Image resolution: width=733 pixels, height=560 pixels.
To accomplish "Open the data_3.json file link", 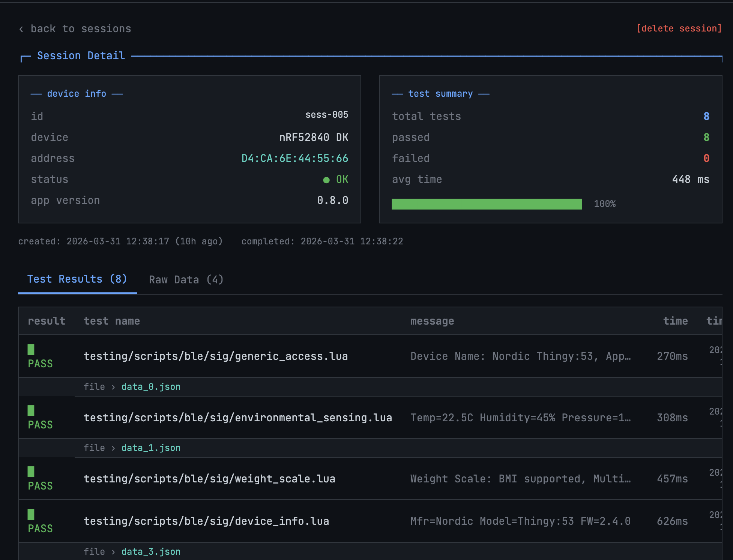I will 151,552.
